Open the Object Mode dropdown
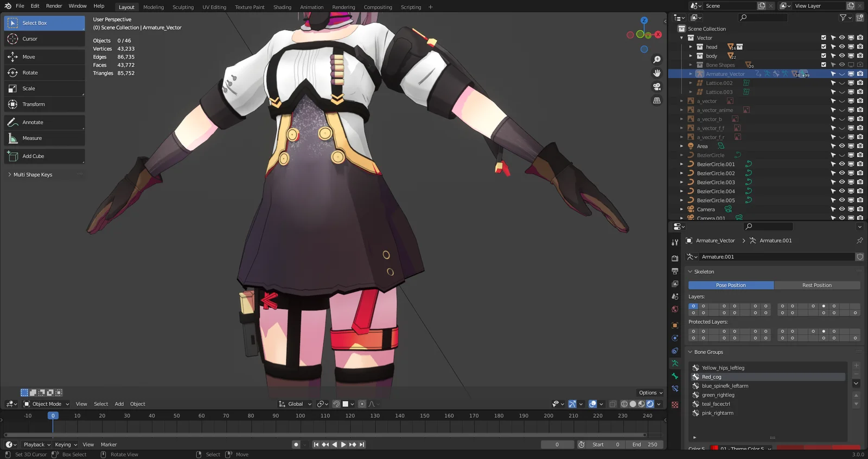868x459 pixels. 47,404
